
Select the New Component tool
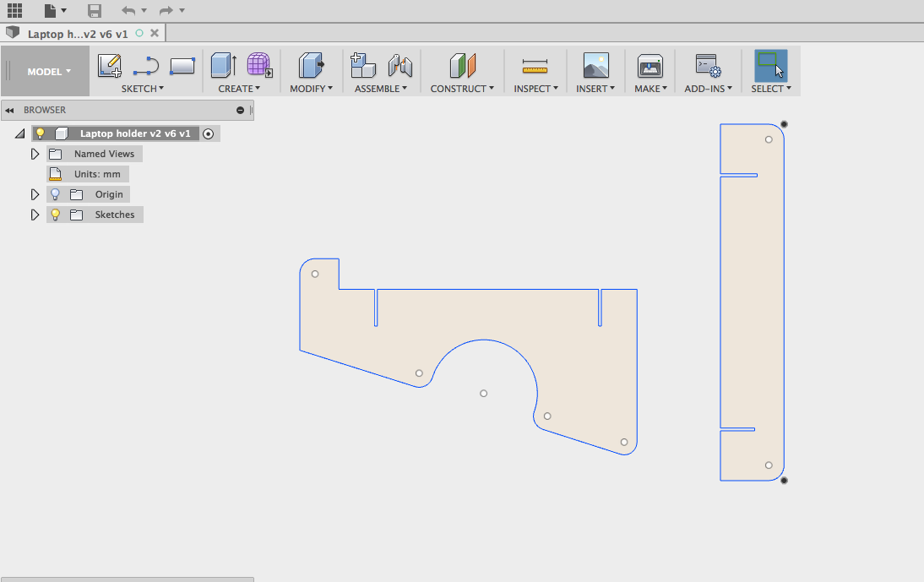click(x=363, y=65)
